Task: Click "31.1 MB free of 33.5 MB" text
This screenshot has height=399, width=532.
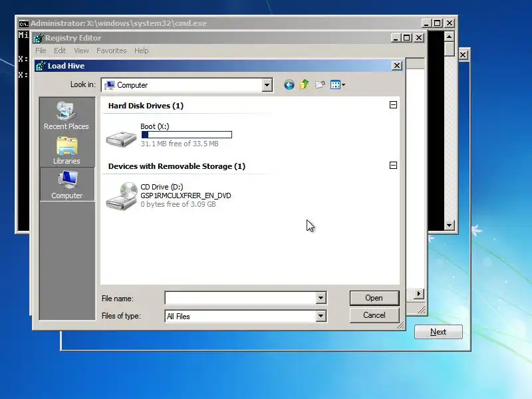Action: coord(180,144)
